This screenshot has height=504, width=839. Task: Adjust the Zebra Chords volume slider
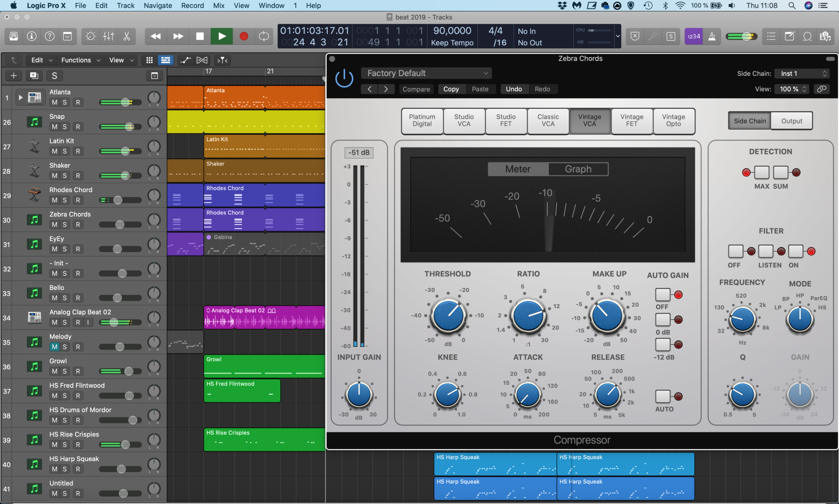click(120, 224)
